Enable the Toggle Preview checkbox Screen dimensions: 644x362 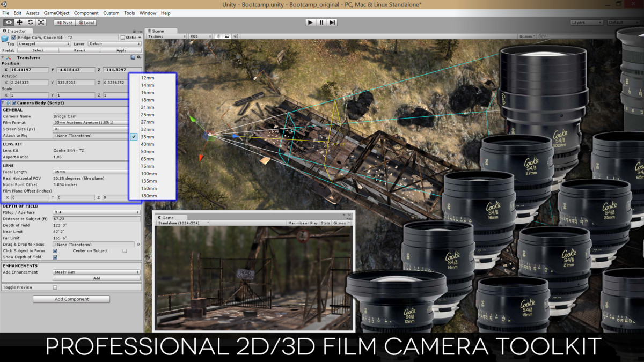[55, 287]
